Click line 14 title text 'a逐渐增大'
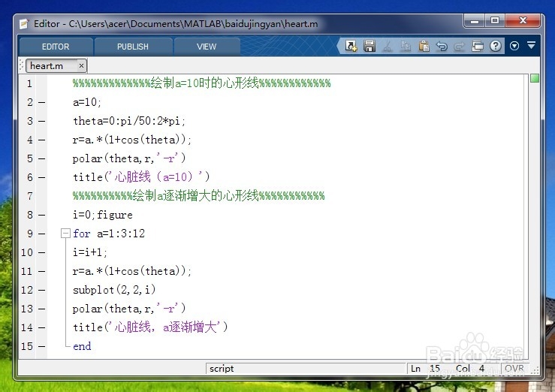555x392 pixels. pyautogui.click(x=190, y=327)
